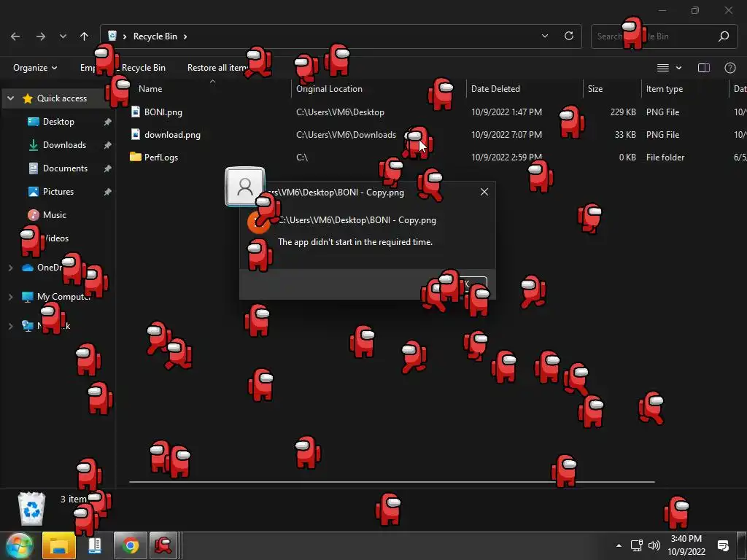Open the Organize menu
This screenshot has width=747, height=560.
[35, 68]
